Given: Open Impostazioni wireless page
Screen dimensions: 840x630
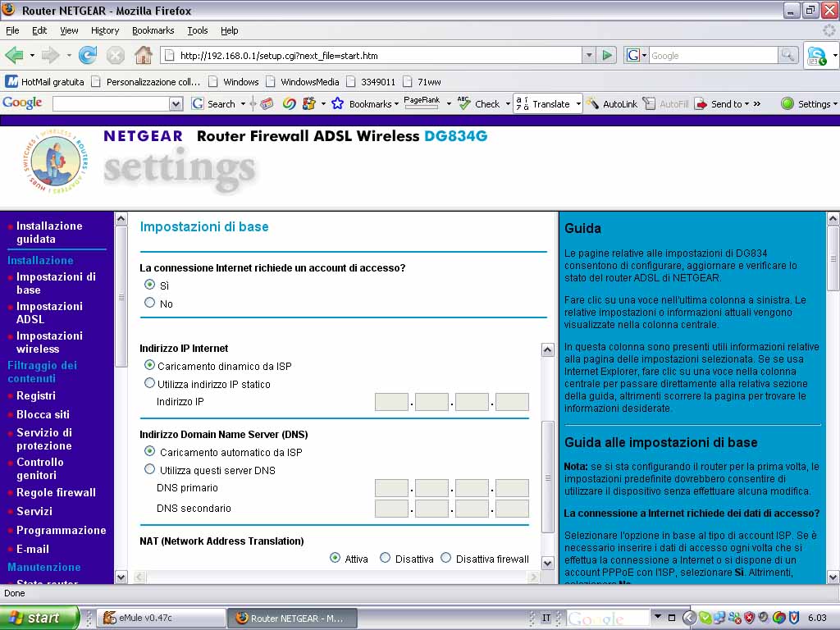Looking at the screenshot, I should [49, 342].
